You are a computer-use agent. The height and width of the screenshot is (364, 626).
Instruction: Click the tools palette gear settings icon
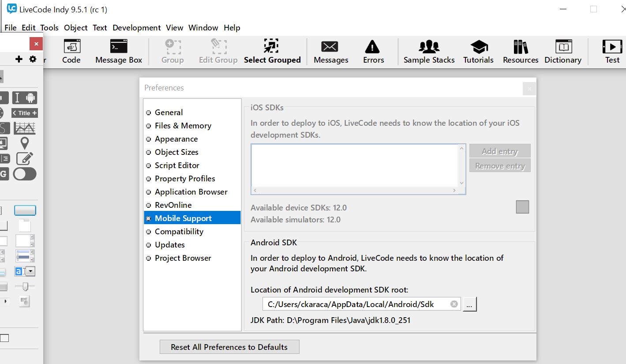coord(33,59)
